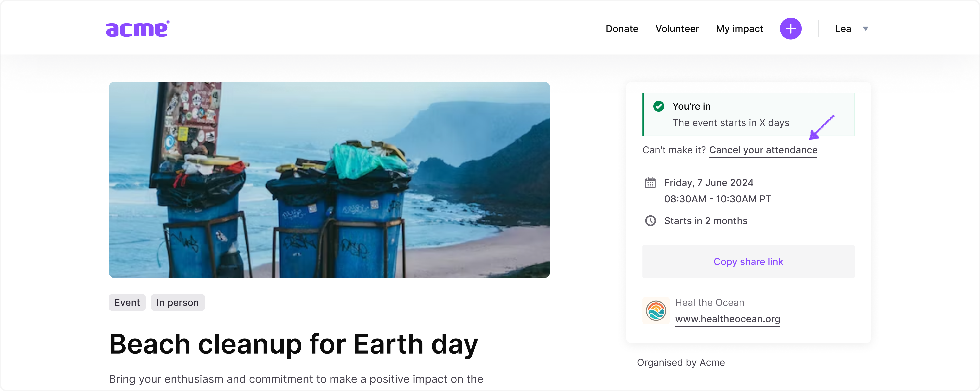Select the Event tag
Image resolution: width=980 pixels, height=391 pixels.
coord(127,302)
